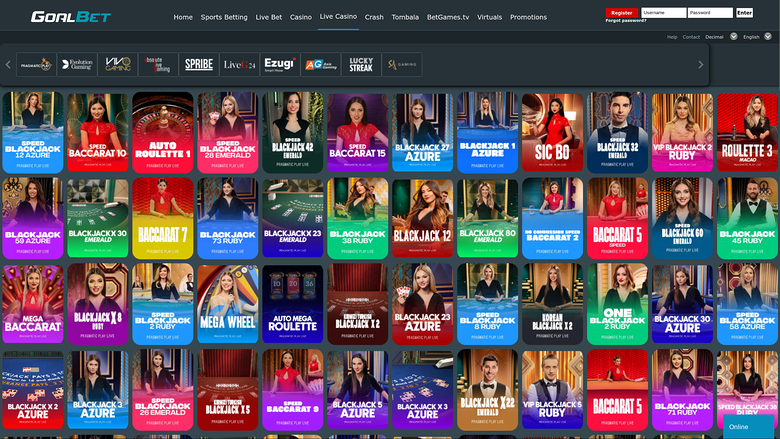Open Blackjack 71 Ruby game
The width and height of the screenshot is (780, 439).
coord(682,390)
